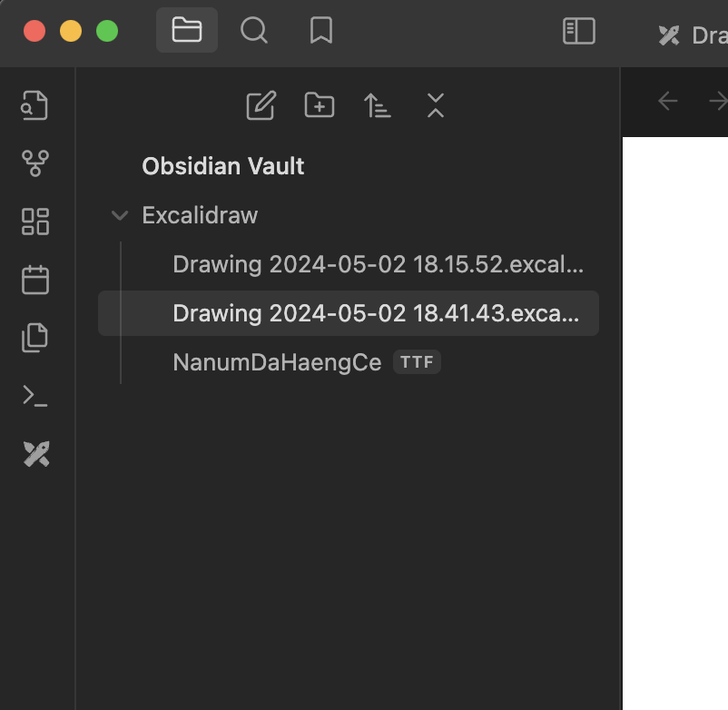Minimize the window with yellow button
Image resolution: width=728 pixels, height=710 pixels.
71,31
